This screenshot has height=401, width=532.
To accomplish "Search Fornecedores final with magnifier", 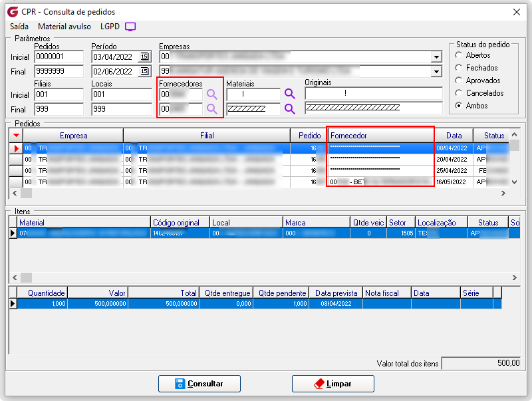I will pos(212,109).
